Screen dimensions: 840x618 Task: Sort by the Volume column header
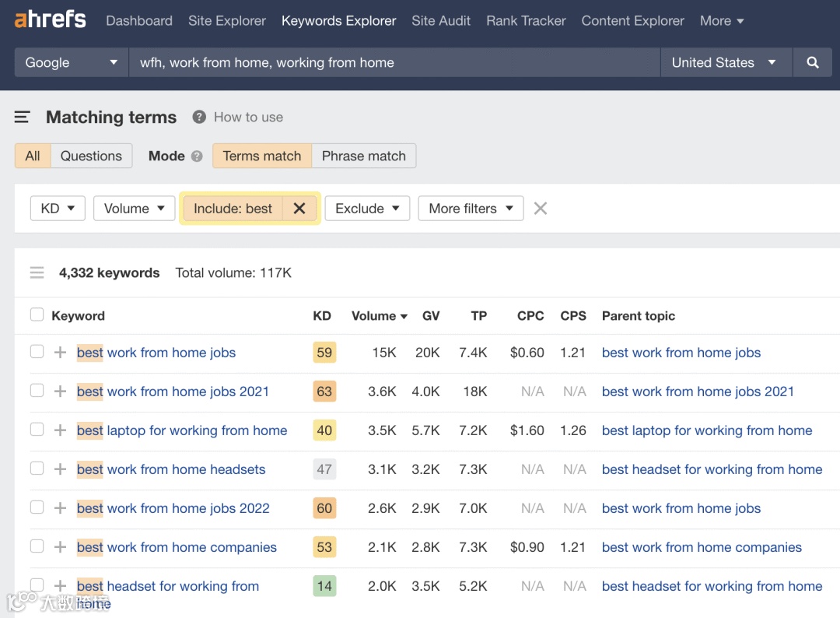click(380, 316)
